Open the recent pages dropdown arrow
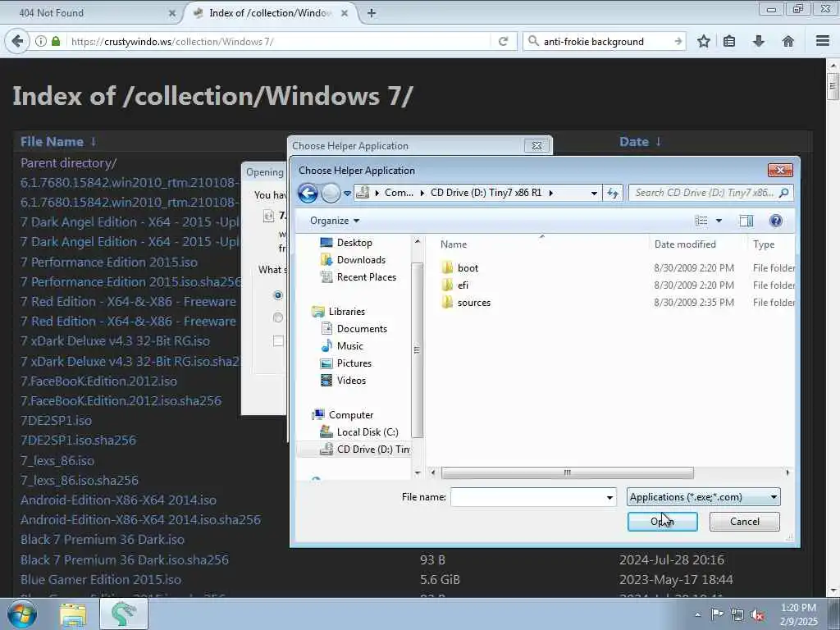840x630 pixels. click(347, 194)
